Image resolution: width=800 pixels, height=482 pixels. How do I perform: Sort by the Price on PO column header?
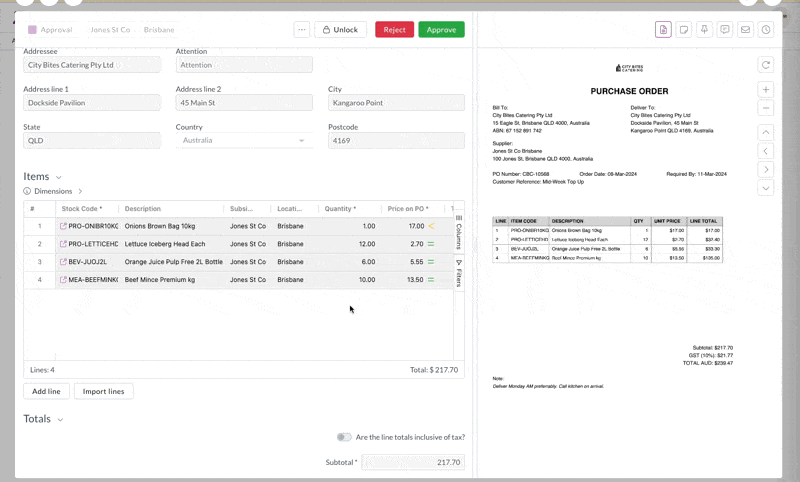(408, 209)
